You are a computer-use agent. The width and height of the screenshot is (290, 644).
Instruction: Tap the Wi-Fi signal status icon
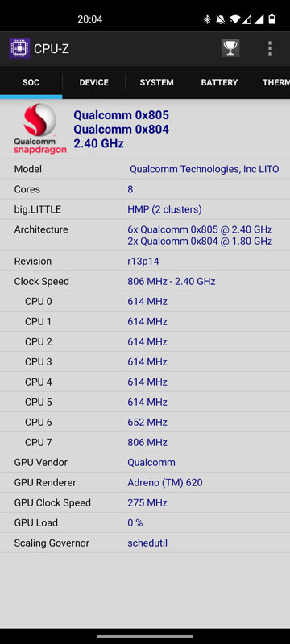[234, 19]
